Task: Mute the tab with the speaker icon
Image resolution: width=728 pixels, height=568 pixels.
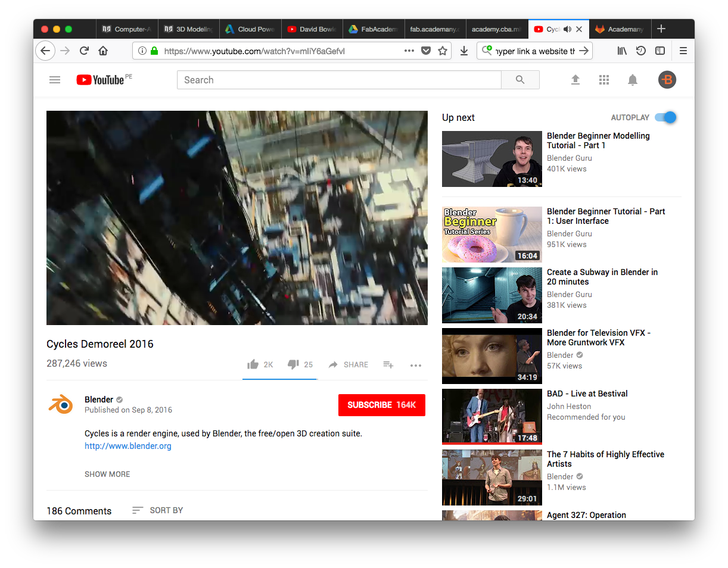Action: coord(567,29)
